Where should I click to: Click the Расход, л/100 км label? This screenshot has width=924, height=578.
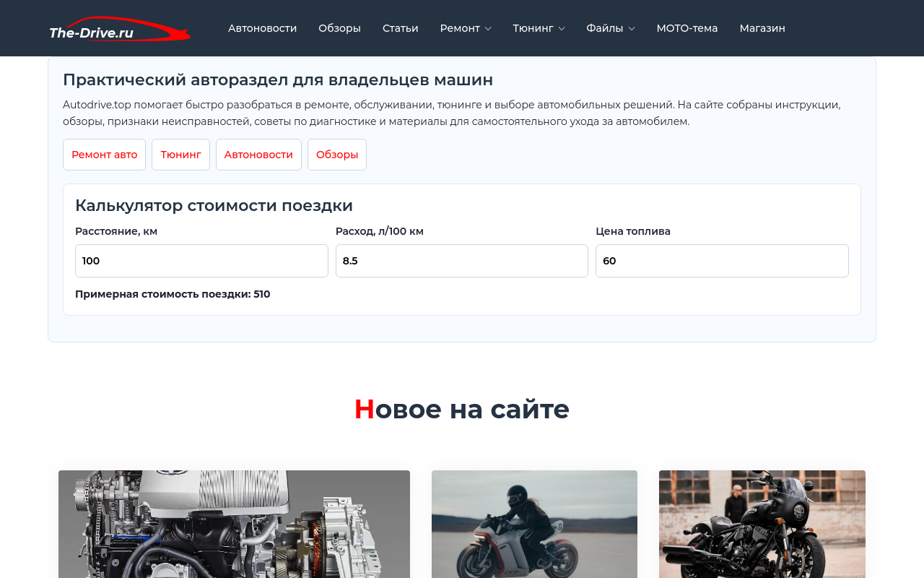(380, 231)
